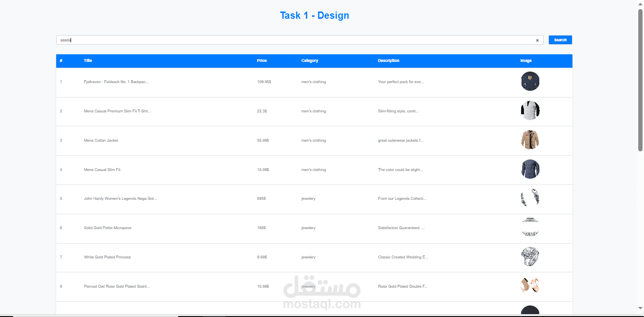This screenshot has height=317, width=644.
Task: Click the 'Task 1 - Design' page heading
Action: click(x=315, y=15)
